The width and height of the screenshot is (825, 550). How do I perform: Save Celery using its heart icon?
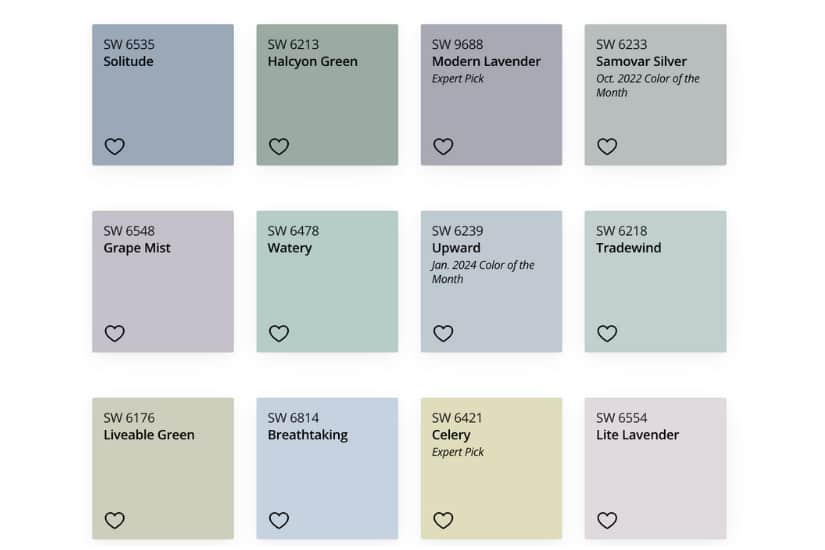pyautogui.click(x=443, y=521)
